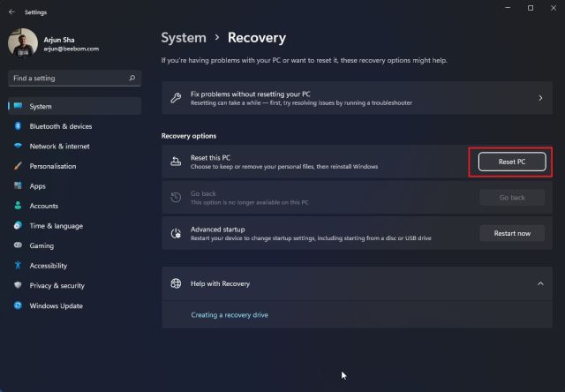
Task: Open Accessibility settings
Action: coord(49,266)
